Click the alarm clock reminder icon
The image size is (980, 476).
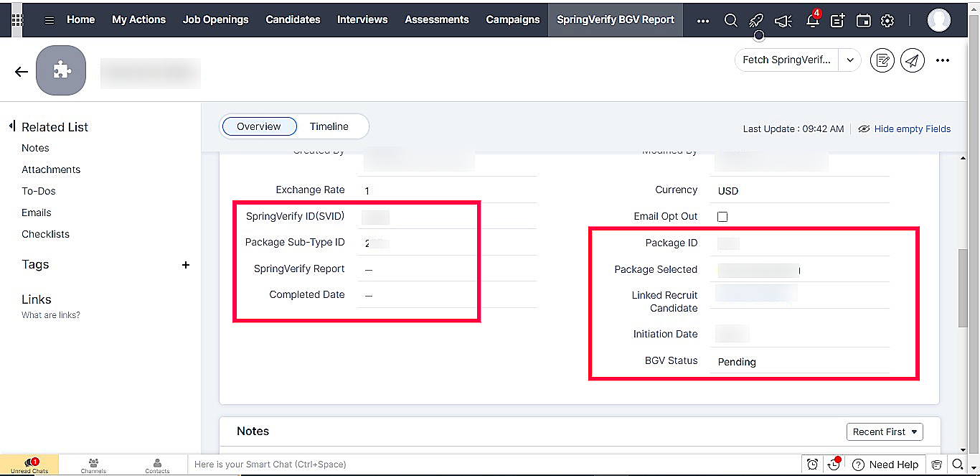coord(812,465)
